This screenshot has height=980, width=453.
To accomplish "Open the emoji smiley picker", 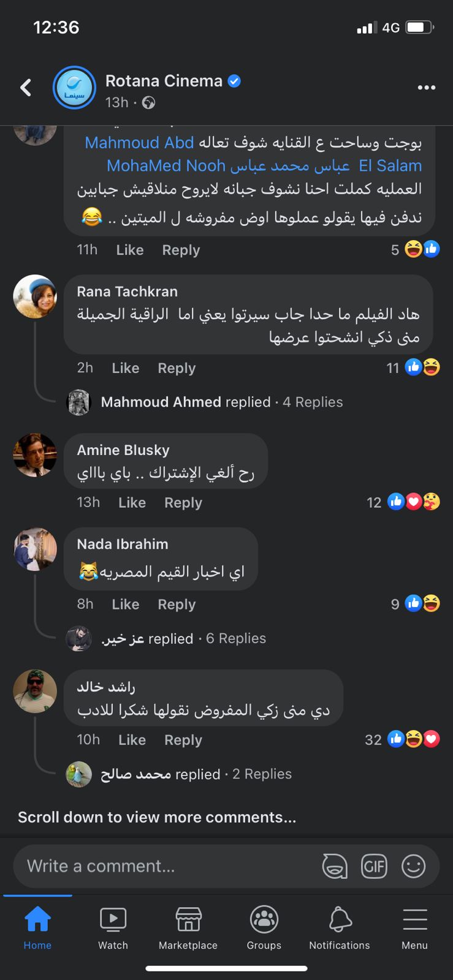I will click(x=413, y=866).
